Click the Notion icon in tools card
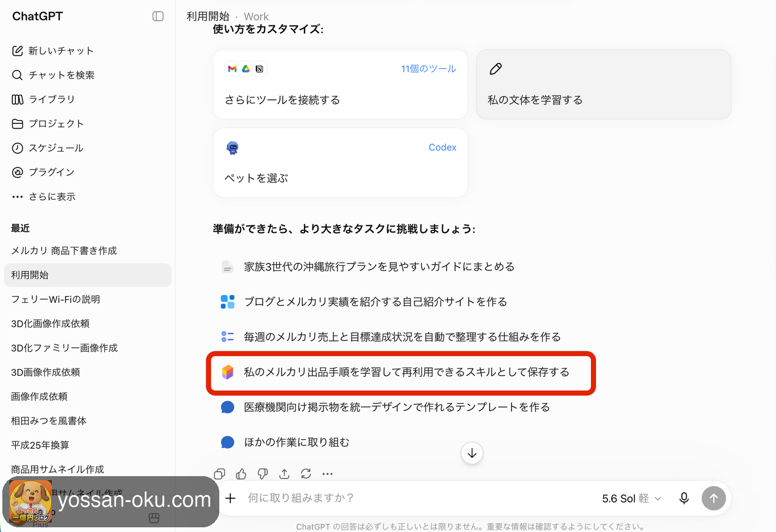This screenshot has height=532, width=776. pyautogui.click(x=259, y=69)
